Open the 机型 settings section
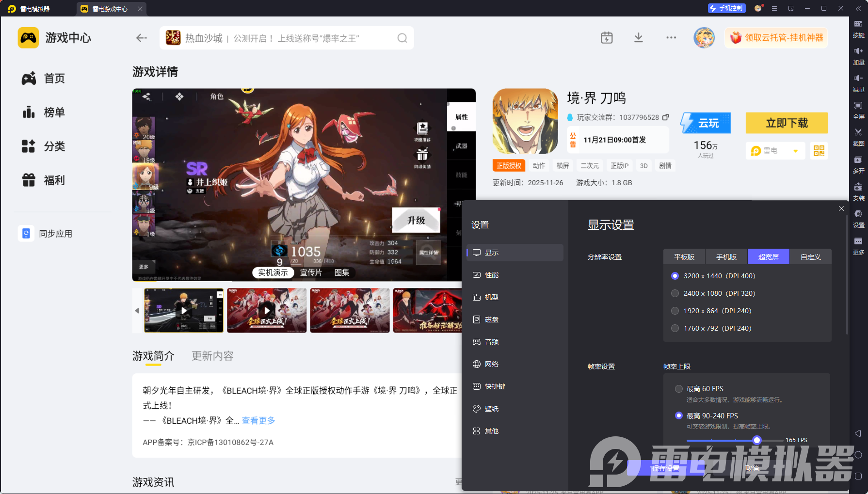Viewport: 868px width, 494px height. (x=515, y=297)
